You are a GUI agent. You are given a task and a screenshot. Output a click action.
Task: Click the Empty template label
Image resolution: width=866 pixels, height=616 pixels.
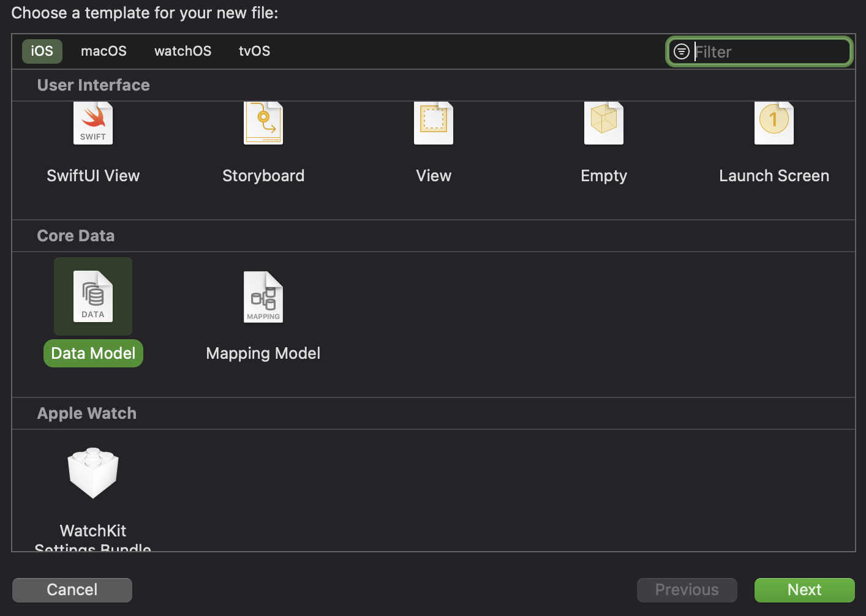pos(604,176)
